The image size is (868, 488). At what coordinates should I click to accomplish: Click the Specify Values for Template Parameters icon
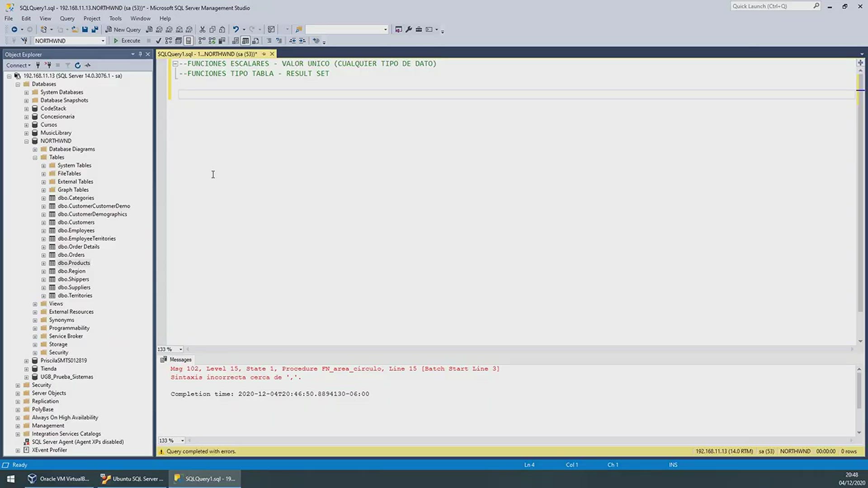coord(316,41)
